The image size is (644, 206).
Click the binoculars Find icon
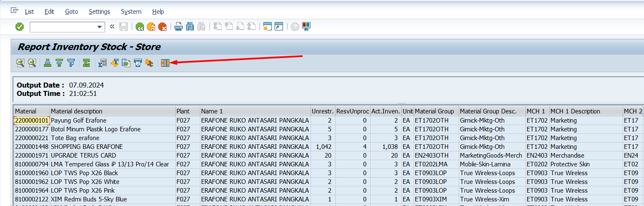point(190,27)
